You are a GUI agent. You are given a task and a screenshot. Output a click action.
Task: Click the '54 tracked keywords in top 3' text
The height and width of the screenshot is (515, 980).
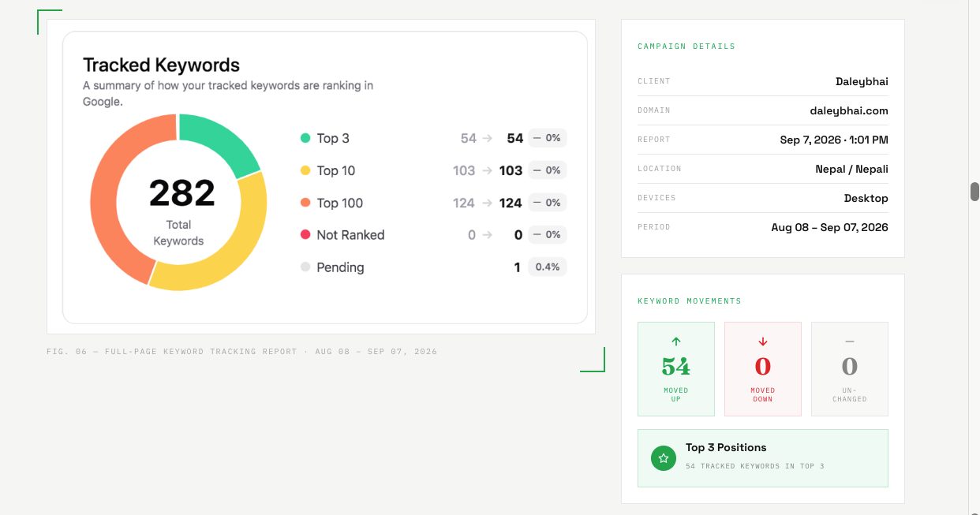[x=755, y=466]
